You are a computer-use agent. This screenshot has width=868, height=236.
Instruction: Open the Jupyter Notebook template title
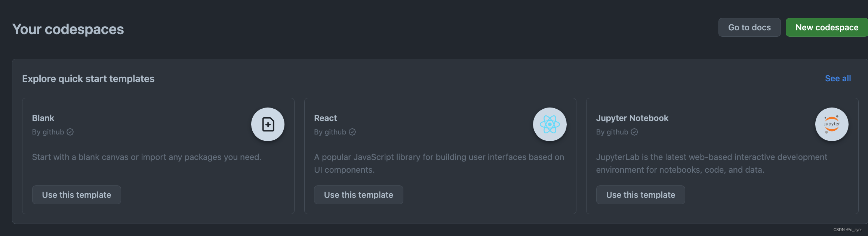point(632,118)
